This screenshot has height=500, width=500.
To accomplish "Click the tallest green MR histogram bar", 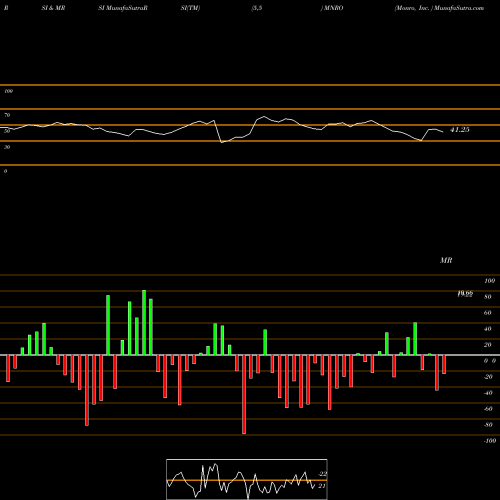I will click(144, 322).
